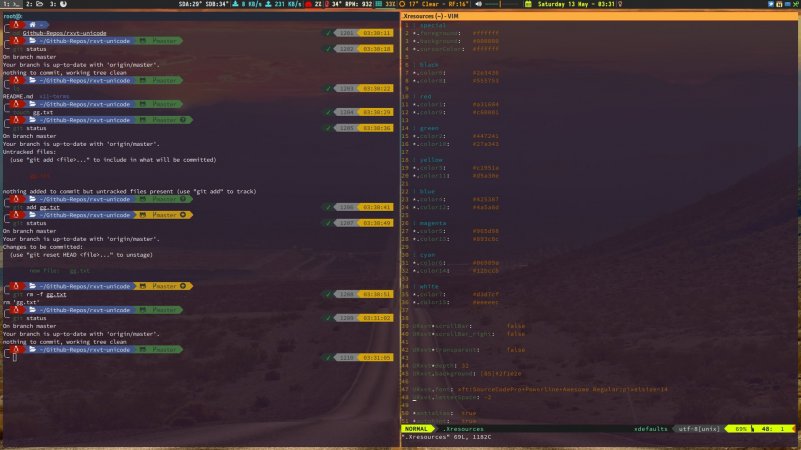Click '! blue' comment in Vim
Image resolution: width=801 pixels, height=450 pixels.
(x=424, y=191)
